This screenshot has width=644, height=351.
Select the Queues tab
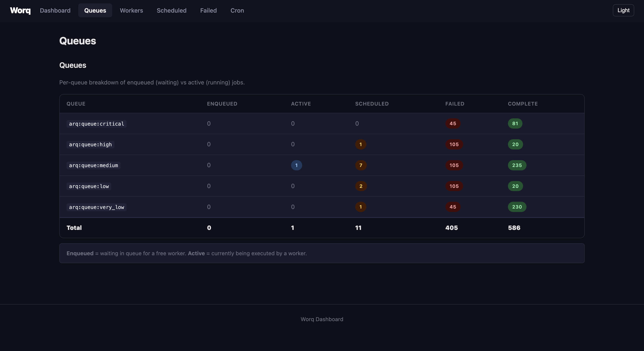point(95,10)
